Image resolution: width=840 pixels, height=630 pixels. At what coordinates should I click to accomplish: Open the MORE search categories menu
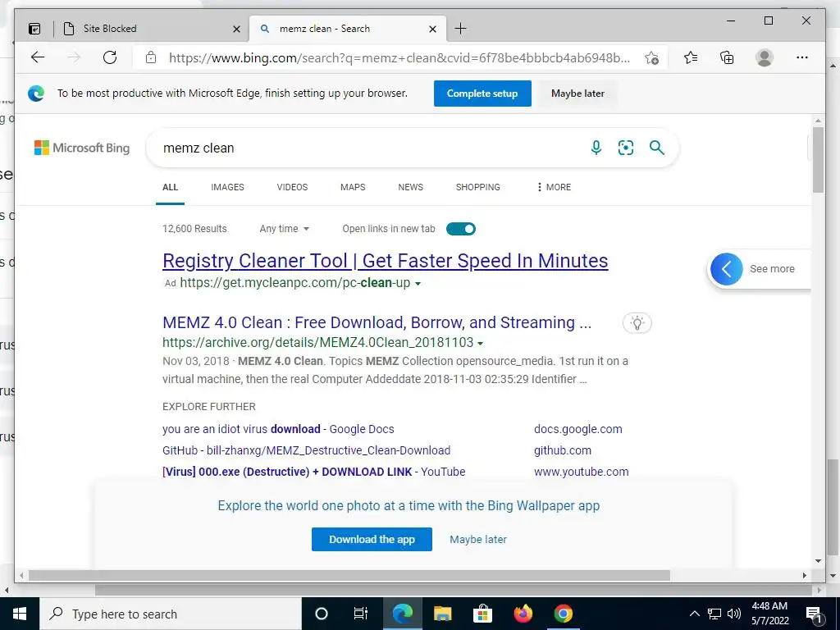(x=554, y=187)
